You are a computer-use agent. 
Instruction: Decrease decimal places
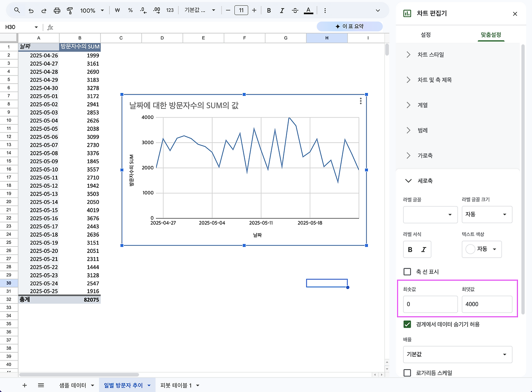tap(143, 10)
